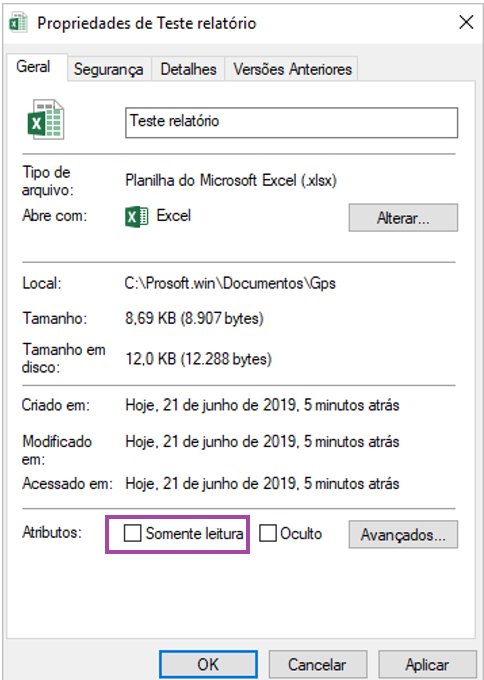Enable the Somente leitura checkbox
The height and width of the screenshot is (680, 484).
coord(132,533)
